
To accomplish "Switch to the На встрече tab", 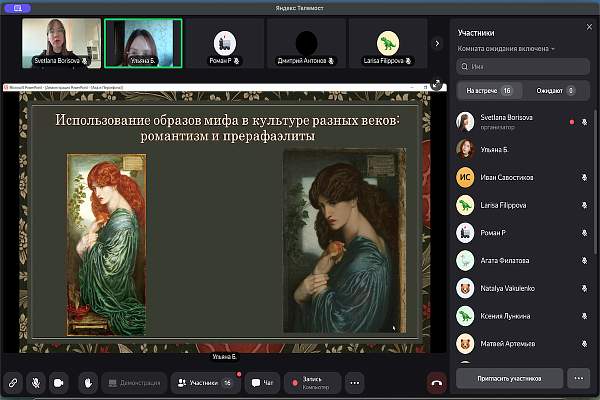I will (x=489, y=91).
